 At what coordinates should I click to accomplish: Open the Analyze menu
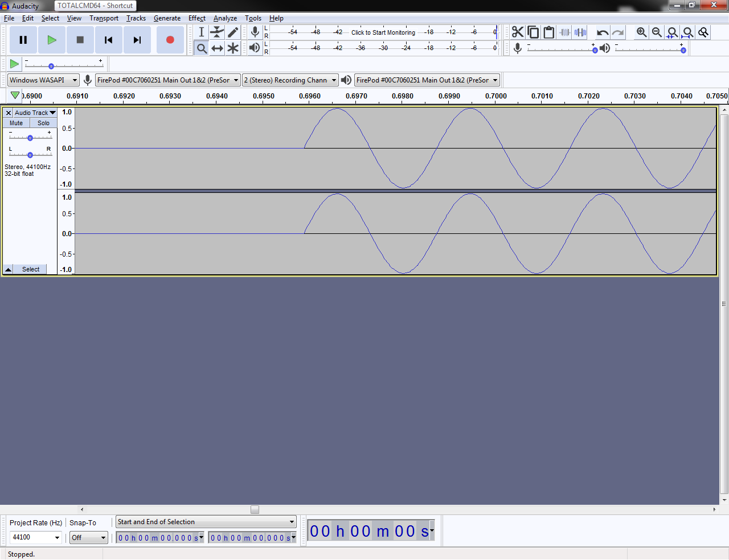225,18
